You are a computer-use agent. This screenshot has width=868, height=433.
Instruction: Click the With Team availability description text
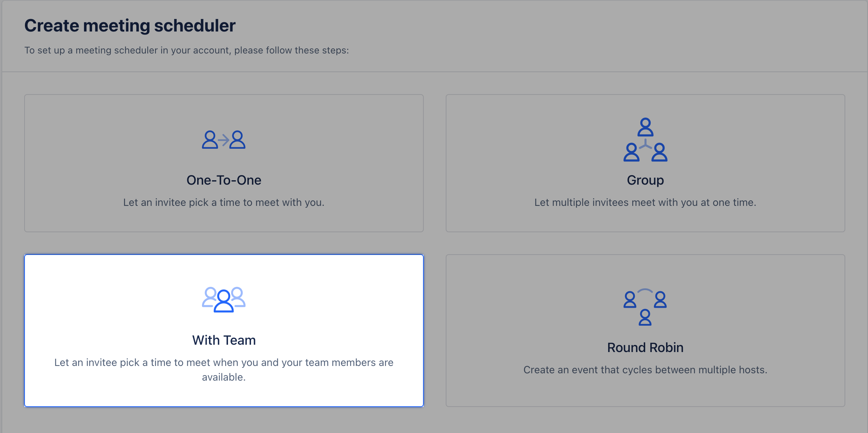[x=224, y=370]
